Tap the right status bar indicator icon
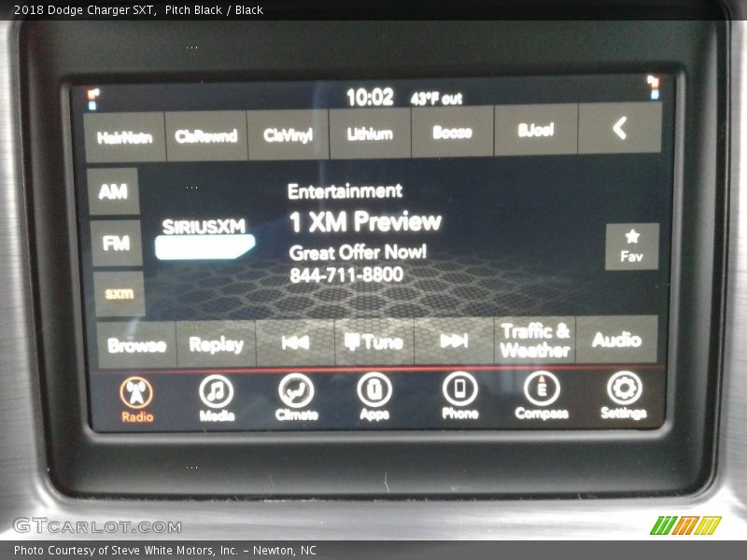 click(654, 87)
